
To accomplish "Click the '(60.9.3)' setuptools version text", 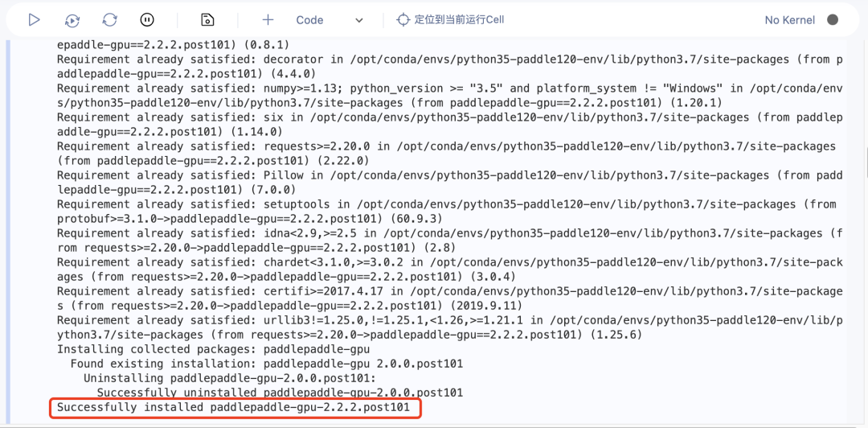I will point(417,219).
